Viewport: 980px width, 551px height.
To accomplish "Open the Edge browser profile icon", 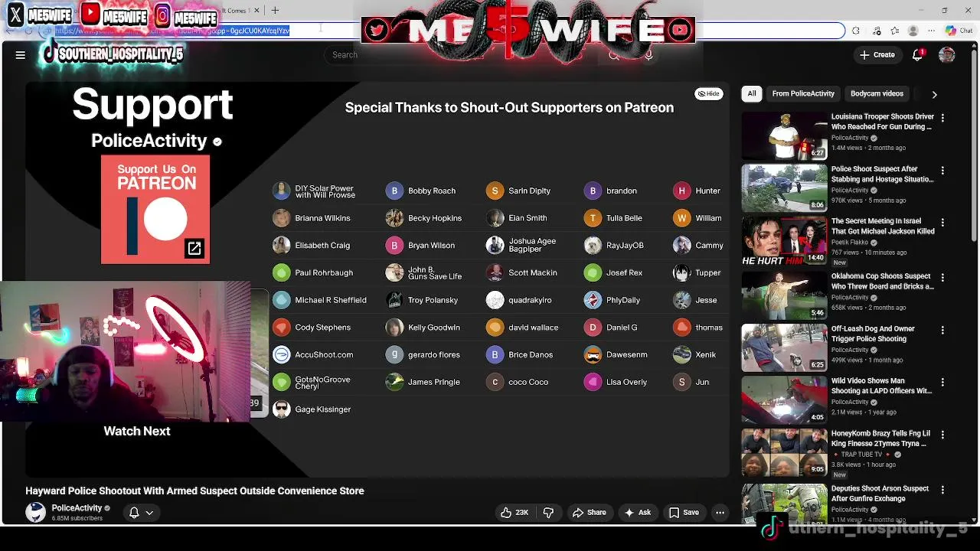I will (x=913, y=31).
